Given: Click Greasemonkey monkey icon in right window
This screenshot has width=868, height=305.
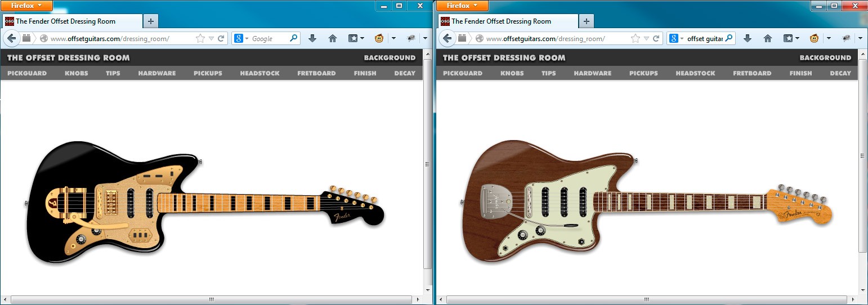Looking at the screenshot, I should point(815,38).
